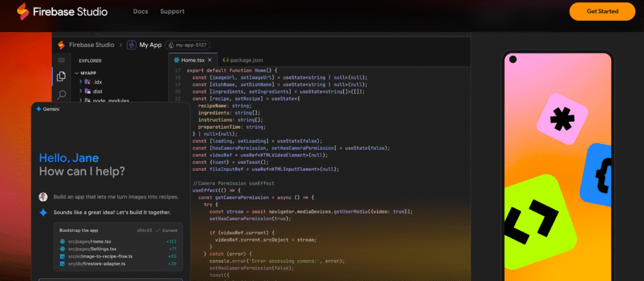Click line 17 export default function Home
The image size is (644, 281).
pyautogui.click(x=232, y=70)
